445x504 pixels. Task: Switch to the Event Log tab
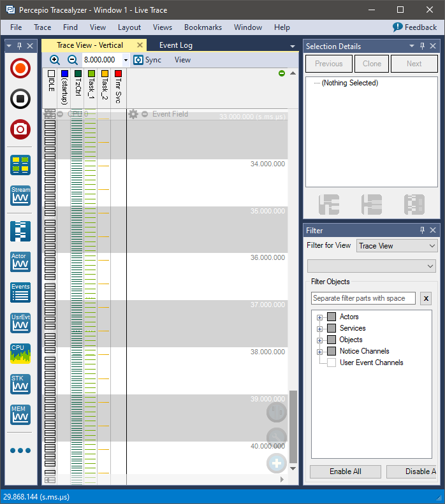pyautogui.click(x=176, y=45)
